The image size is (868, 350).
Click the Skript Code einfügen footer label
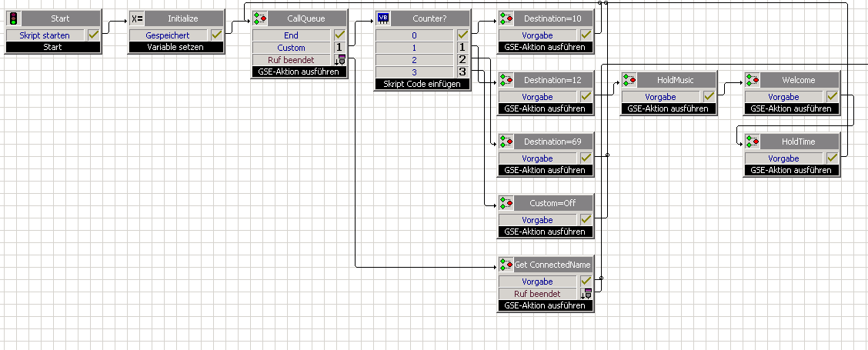pyautogui.click(x=422, y=84)
